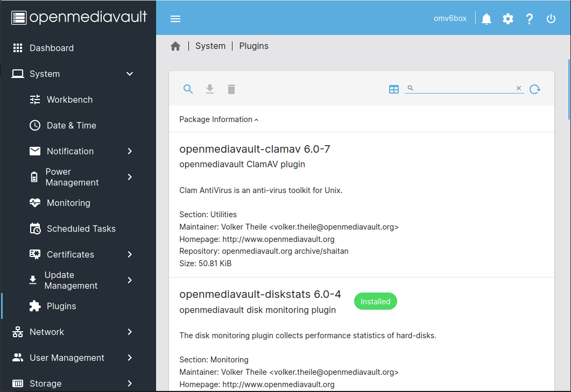Click the install plugin download icon

point(209,89)
